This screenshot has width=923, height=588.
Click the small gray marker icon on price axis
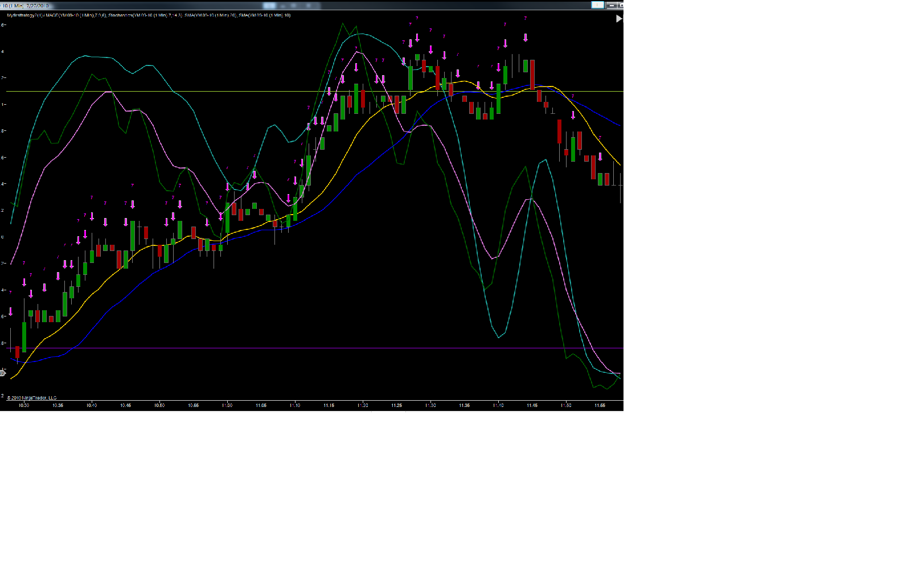[2, 372]
